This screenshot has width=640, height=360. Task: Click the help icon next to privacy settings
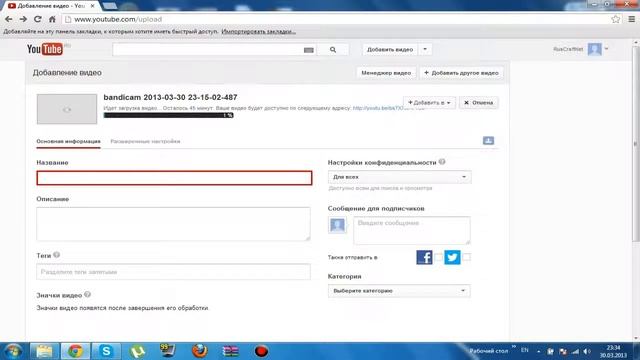click(x=442, y=162)
